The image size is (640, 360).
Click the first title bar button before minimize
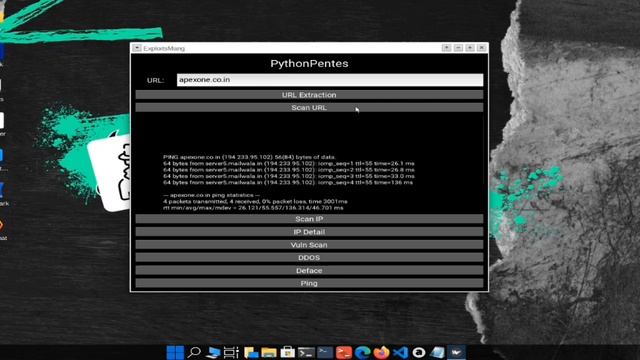447,48
